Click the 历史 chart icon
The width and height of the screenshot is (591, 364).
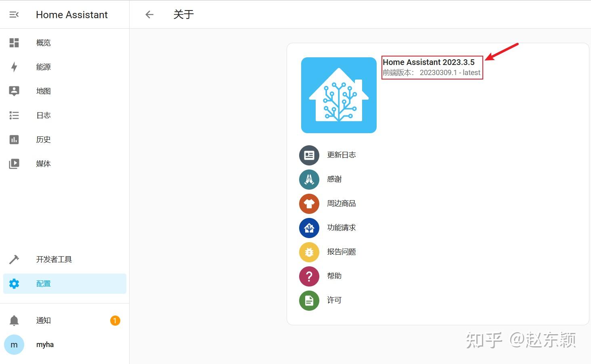coord(14,140)
